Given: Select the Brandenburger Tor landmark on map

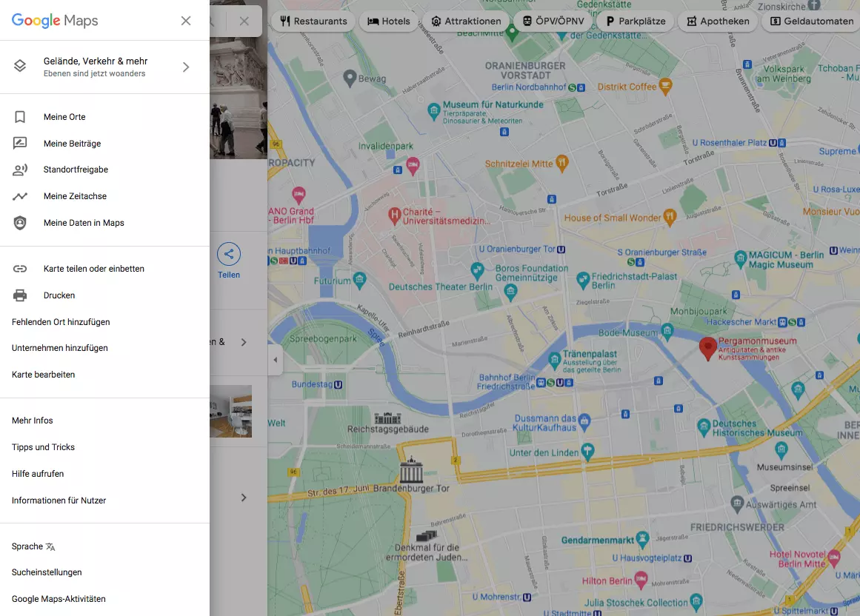Looking at the screenshot, I should pos(410,471).
